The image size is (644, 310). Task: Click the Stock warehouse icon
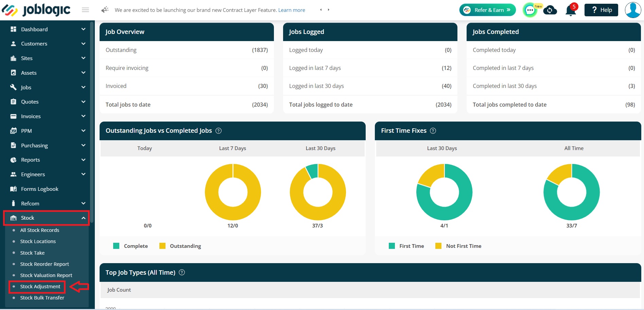tap(14, 218)
